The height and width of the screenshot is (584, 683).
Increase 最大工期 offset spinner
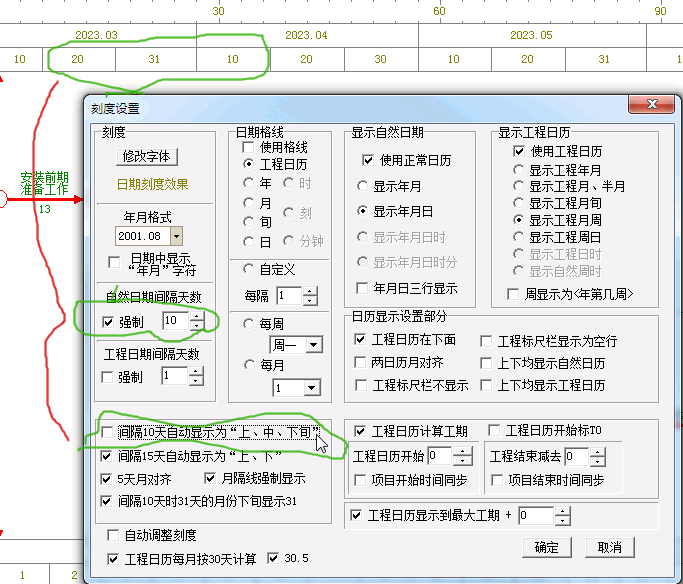coord(563,512)
